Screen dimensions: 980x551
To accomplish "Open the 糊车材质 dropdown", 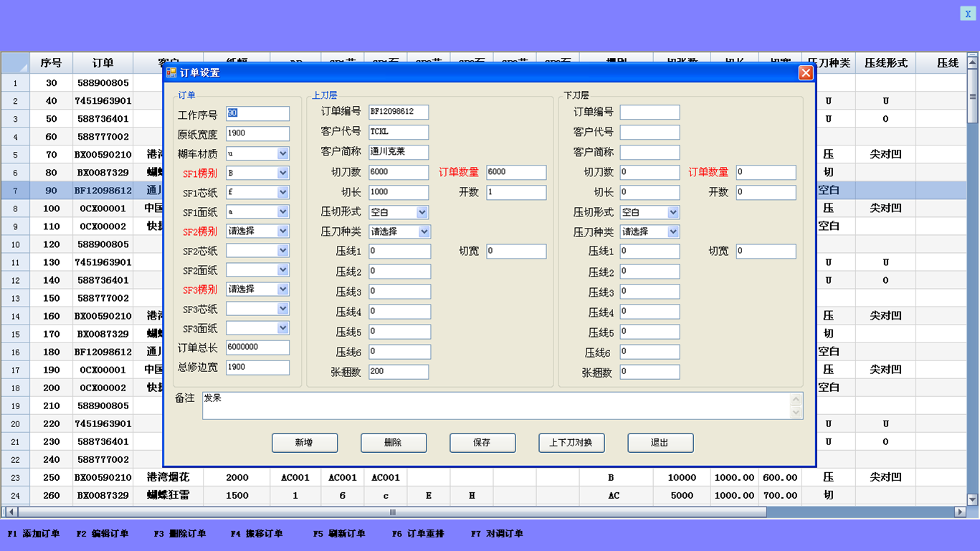I will pos(283,153).
